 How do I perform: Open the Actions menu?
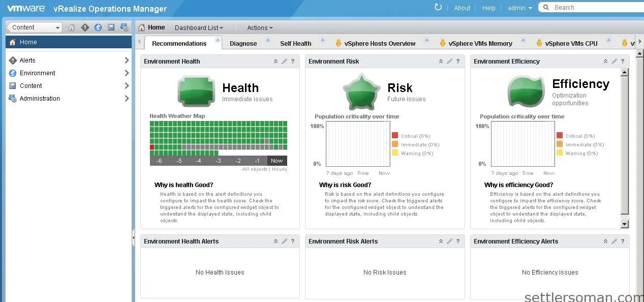(260, 28)
